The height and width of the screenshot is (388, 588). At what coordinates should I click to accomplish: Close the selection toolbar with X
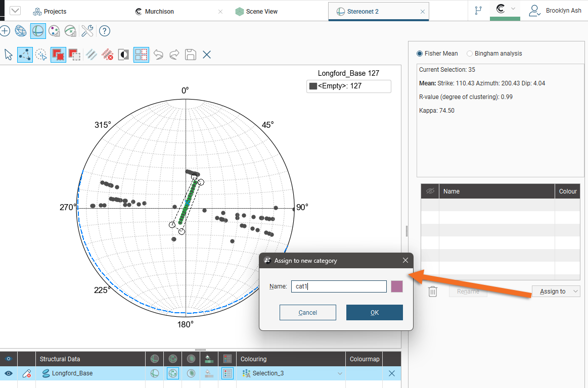[x=207, y=55]
